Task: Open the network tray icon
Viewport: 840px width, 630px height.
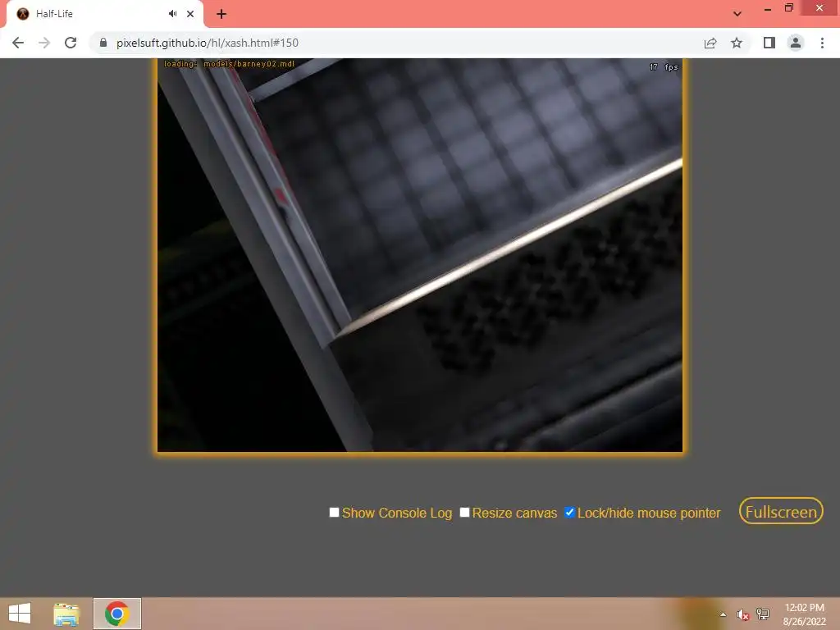Action: point(763,614)
